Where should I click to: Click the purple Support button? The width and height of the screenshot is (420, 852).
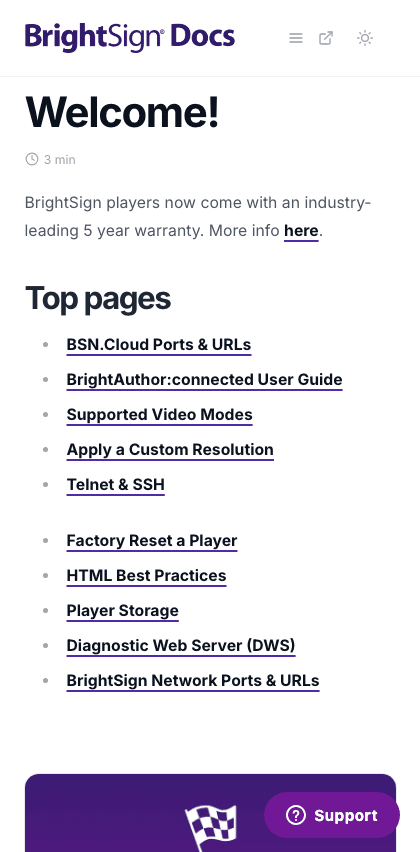click(332, 815)
